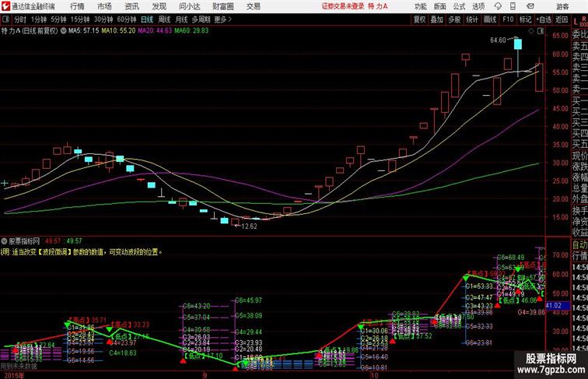
Task: Switch to the 60分钟 period tab
Action: (x=127, y=19)
